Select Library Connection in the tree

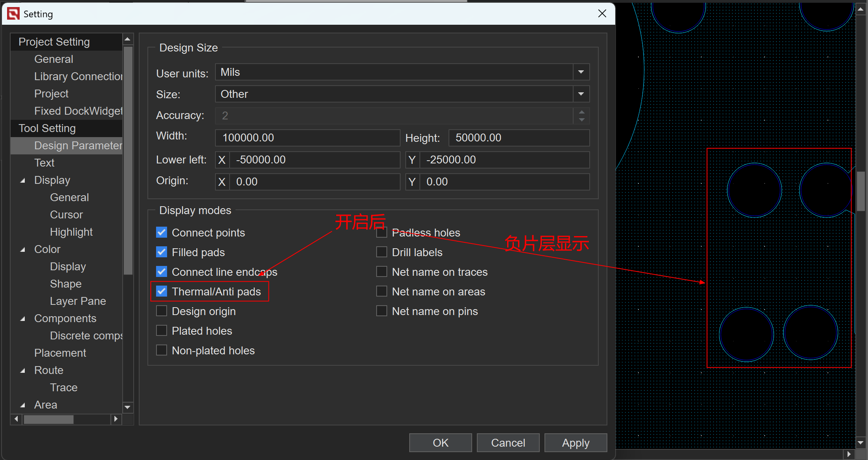coord(78,76)
